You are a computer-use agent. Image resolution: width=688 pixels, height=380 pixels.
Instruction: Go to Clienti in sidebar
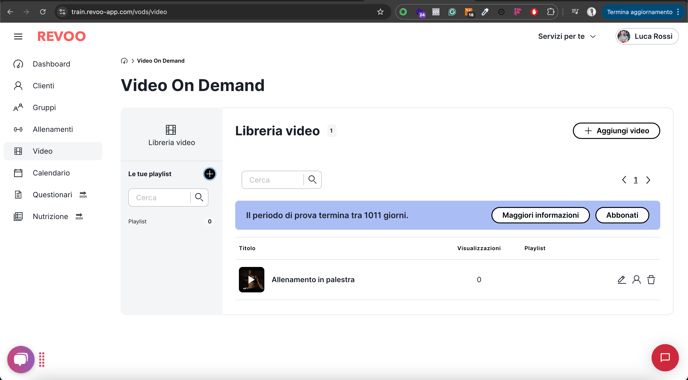(53, 86)
